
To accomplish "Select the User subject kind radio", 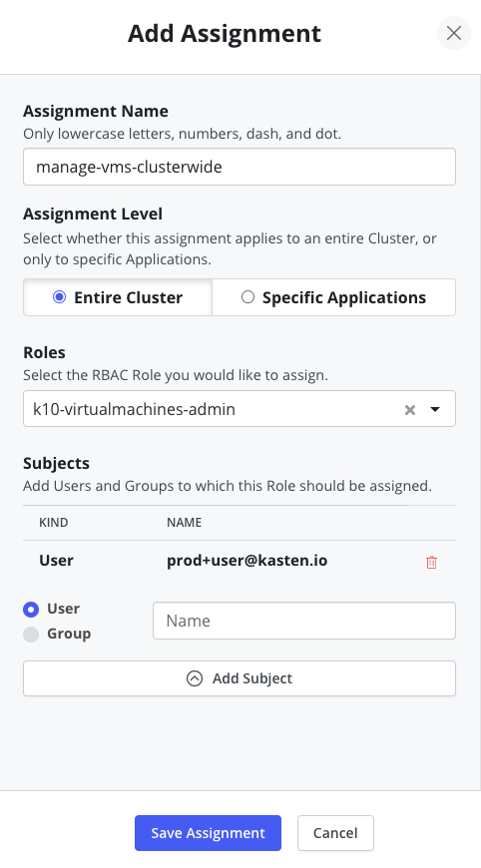I will [x=31, y=610].
